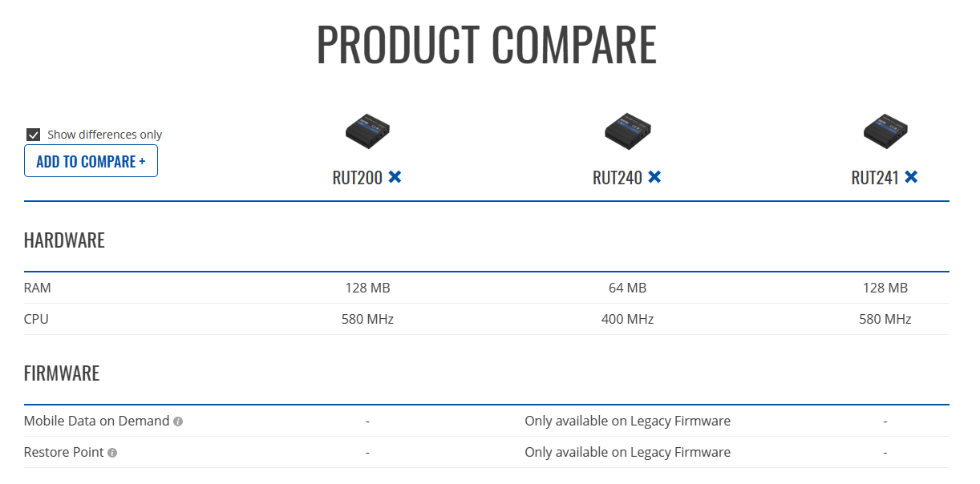This screenshot has height=484, width=980.
Task: Click the RAM row label
Action: 38,288
